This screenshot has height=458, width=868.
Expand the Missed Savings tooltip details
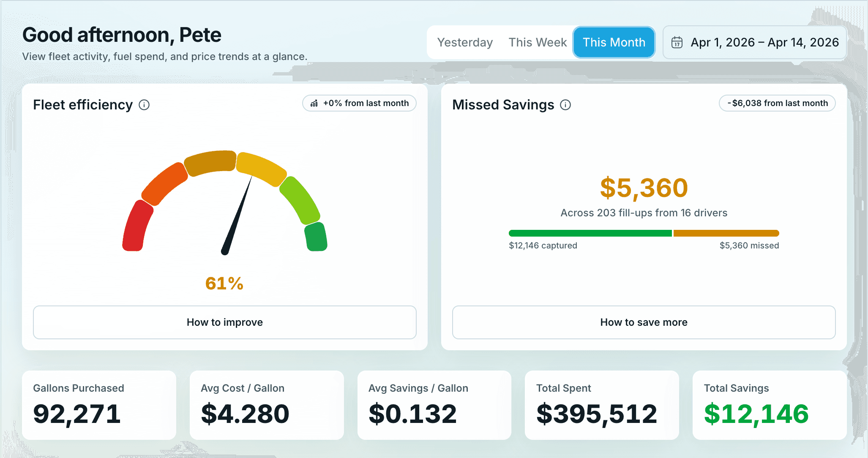(565, 105)
